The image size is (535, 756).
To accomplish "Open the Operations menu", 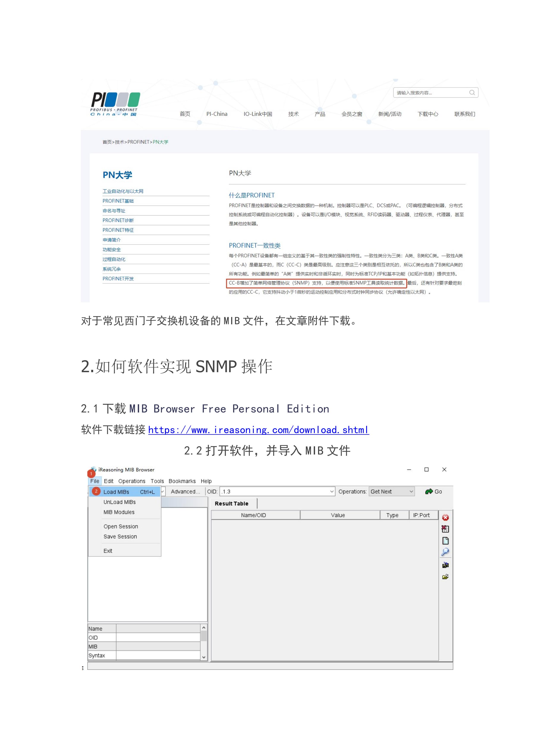I will (132, 481).
